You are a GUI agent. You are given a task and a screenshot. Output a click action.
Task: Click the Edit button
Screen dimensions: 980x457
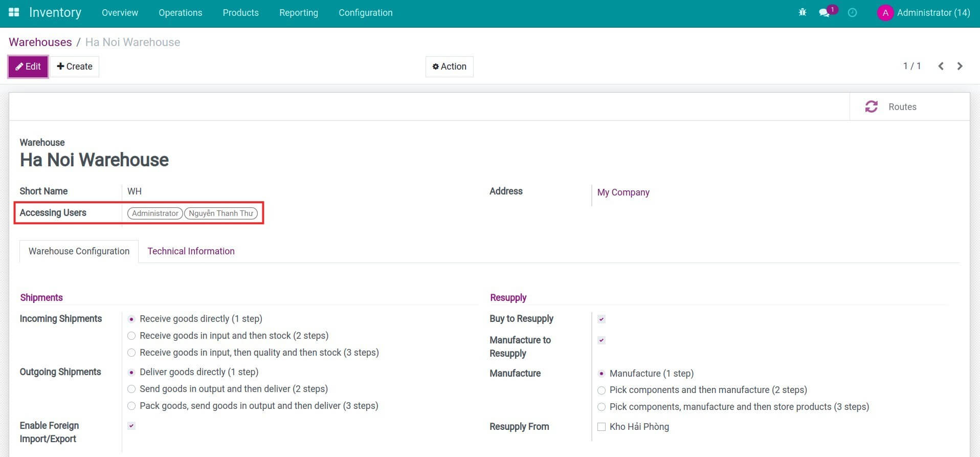(x=28, y=67)
